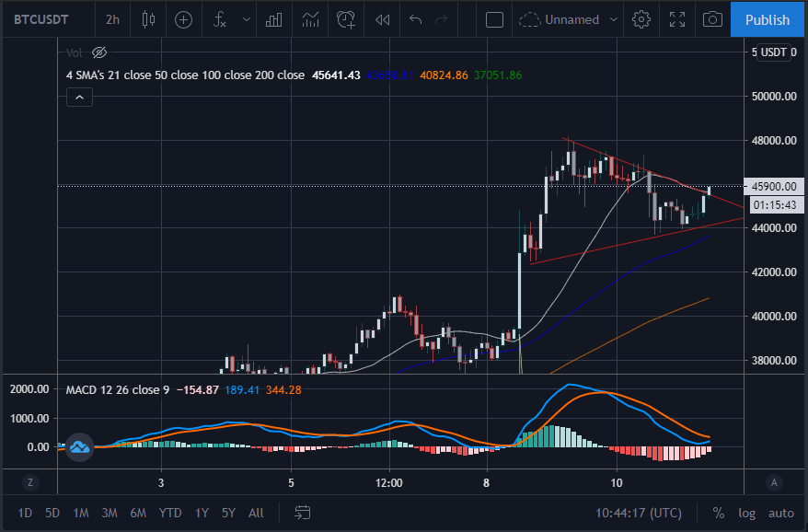Set range to 3M

click(x=110, y=513)
